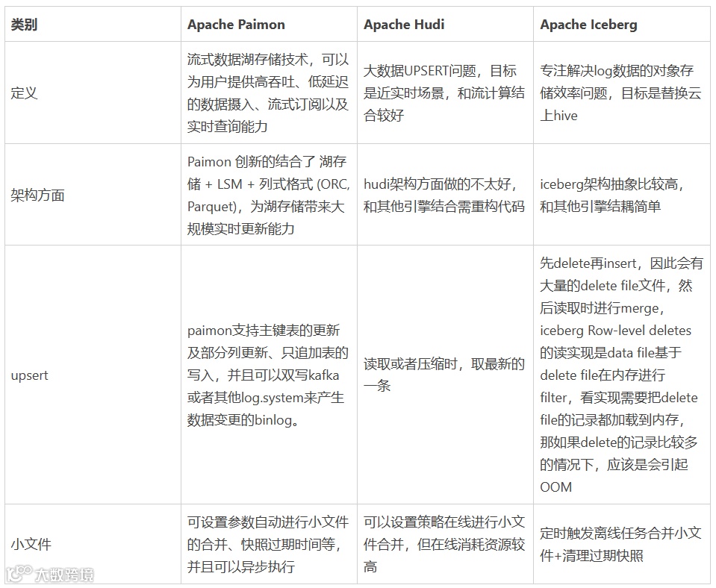The width and height of the screenshot is (716, 588).
Task: Select Hudi architecture cell starting hudi架构方面做的不太好
Action: tap(443, 195)
